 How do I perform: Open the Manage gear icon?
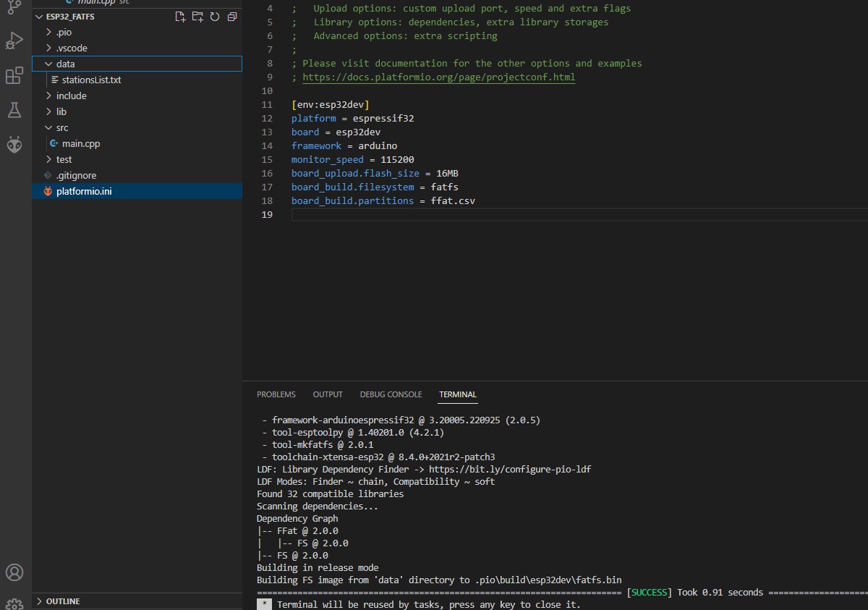(14, 603)
